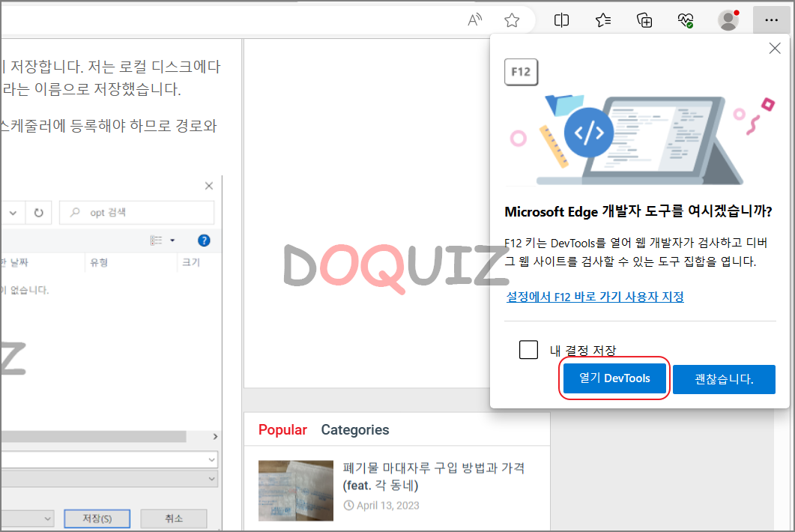This screenshot has width=795, height=532.
Task: Click the 저장(S) button
Action: (97, 519)
